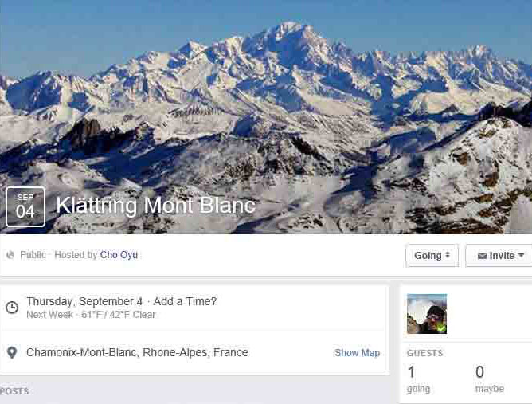Click the GUESTS section heading
Image resolution: width=532 pixels, height=404 pixels.
[x=424, y=353]
